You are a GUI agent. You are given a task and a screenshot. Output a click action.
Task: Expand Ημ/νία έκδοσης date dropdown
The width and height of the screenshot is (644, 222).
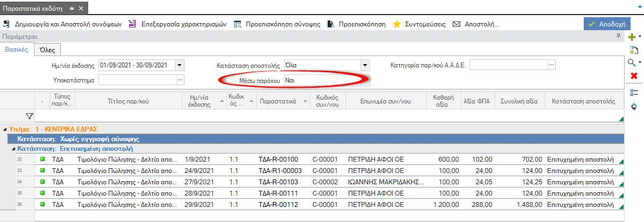[x=180, y=65]
